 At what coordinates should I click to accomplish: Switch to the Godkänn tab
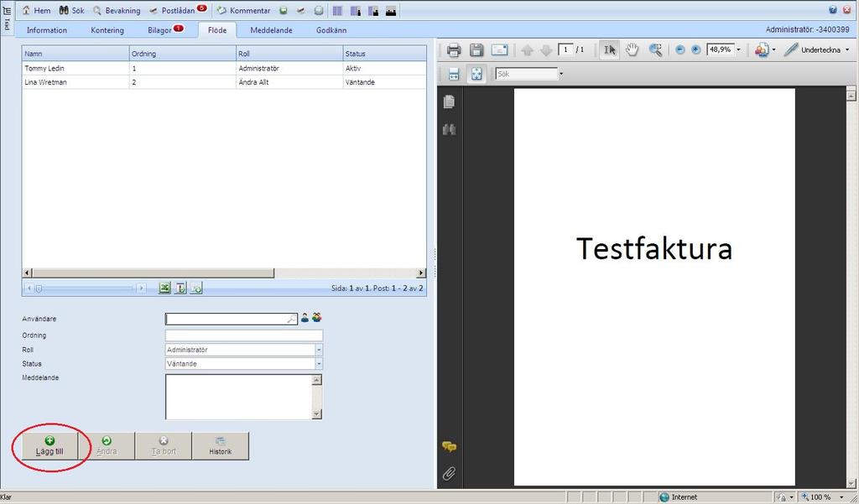click(331, 30)
